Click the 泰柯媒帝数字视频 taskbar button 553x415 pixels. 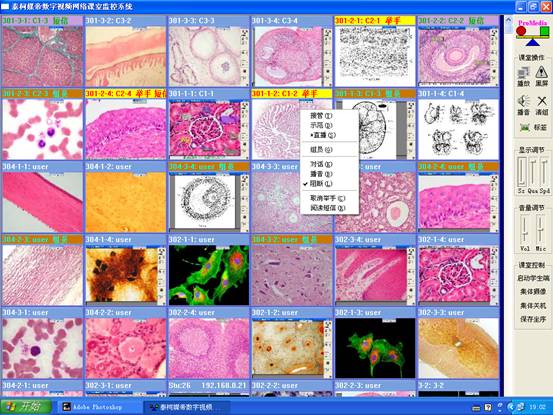185,407
